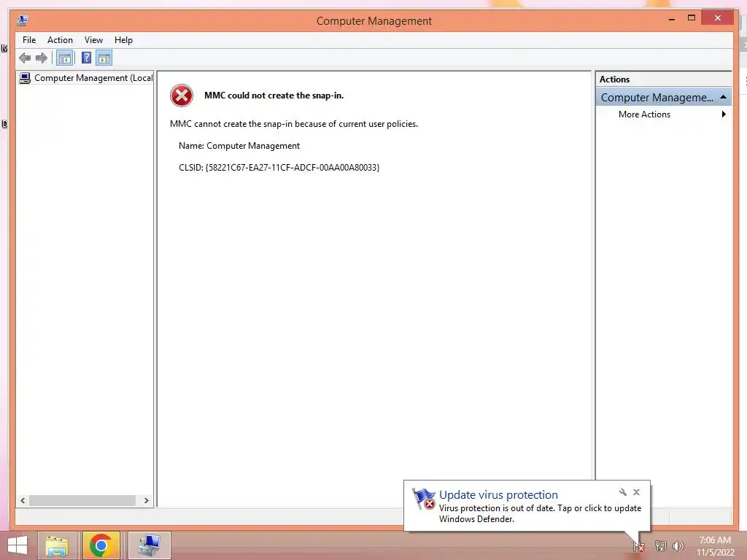Click the network tray icon
747x560 pixels.
click(x=660, y=545)
